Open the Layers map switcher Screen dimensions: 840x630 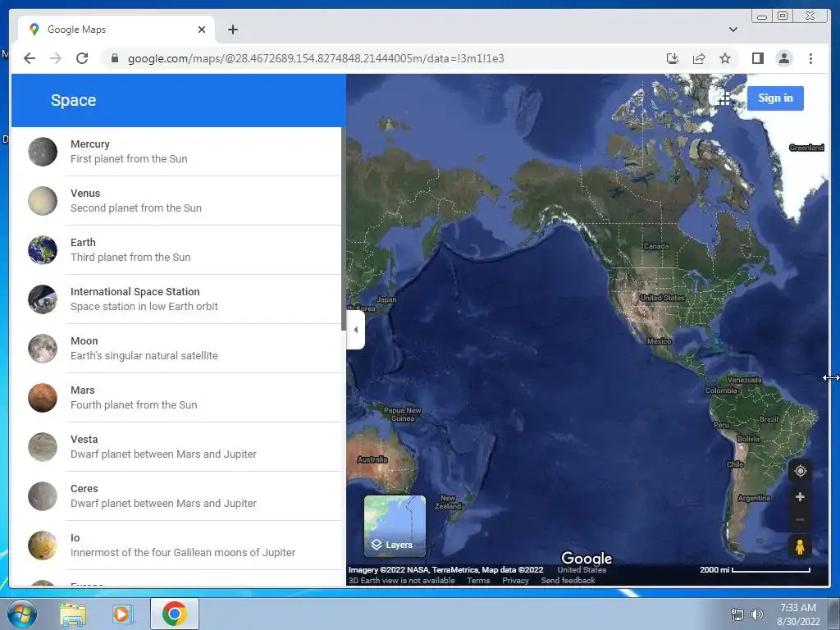[395, 526]
